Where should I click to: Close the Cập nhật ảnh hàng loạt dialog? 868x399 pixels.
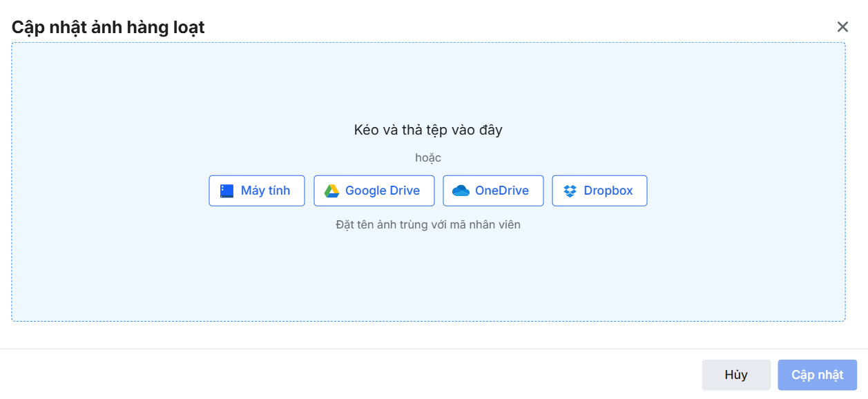click(x=842, y=27)
